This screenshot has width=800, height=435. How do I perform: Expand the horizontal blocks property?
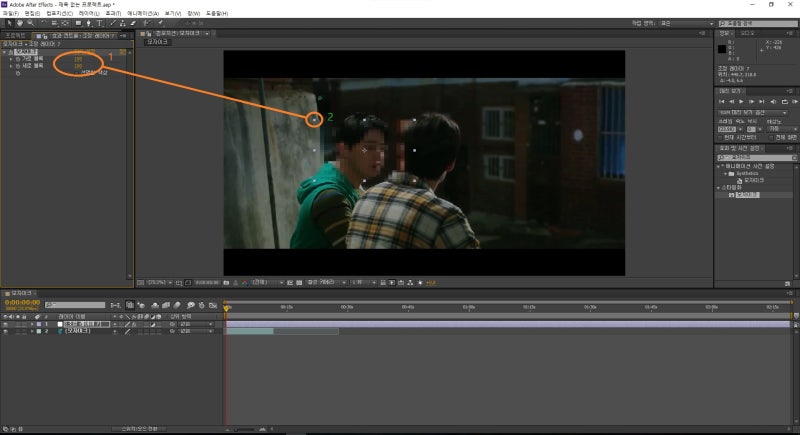pyautogui.click(x=11, y=59)
